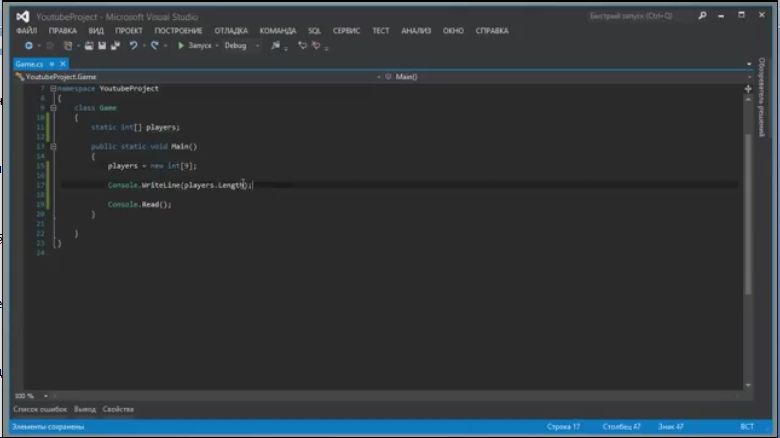Click the New Project toolbar icon
Screen dimensions: 780x438
tap(68, 45)
